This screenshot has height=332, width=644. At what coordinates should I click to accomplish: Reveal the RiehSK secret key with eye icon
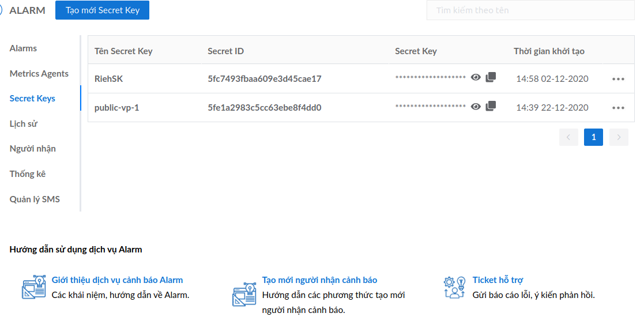coord(476,77)
